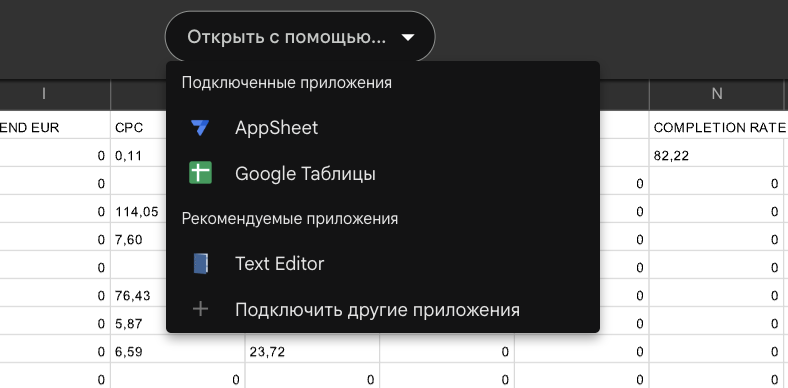This screenshot has width=788, height=388.
Task: Click the plus icon to connect apps
Action: [201, 309]
